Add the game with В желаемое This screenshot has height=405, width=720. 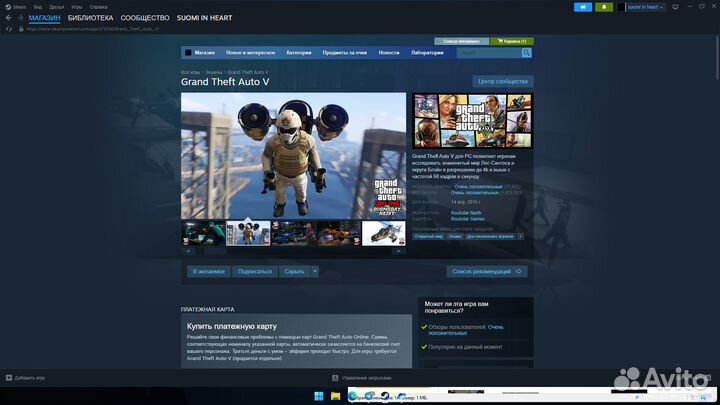208,271
